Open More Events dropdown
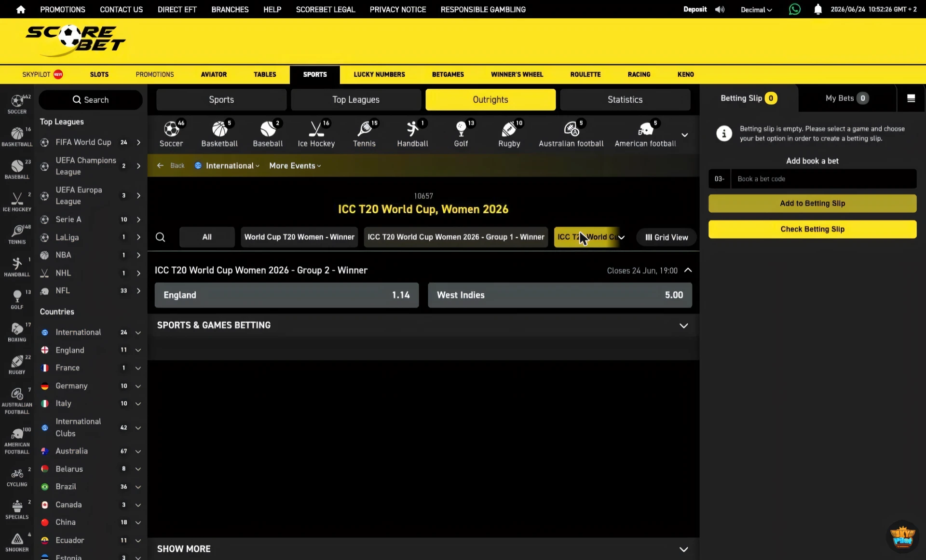This screenshot has width=926, height=560. pos(295,166)
